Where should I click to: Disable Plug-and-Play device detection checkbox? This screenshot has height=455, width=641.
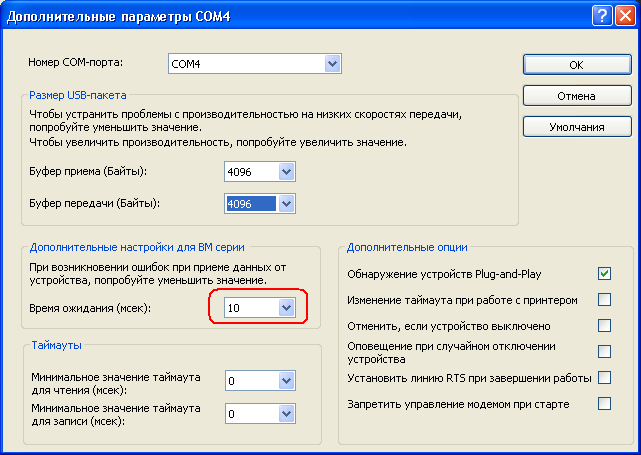tap(604, 273)
